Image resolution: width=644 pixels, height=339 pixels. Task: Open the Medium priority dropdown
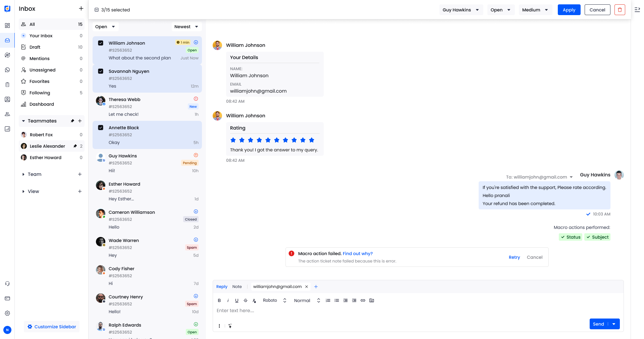pos(535,10)
